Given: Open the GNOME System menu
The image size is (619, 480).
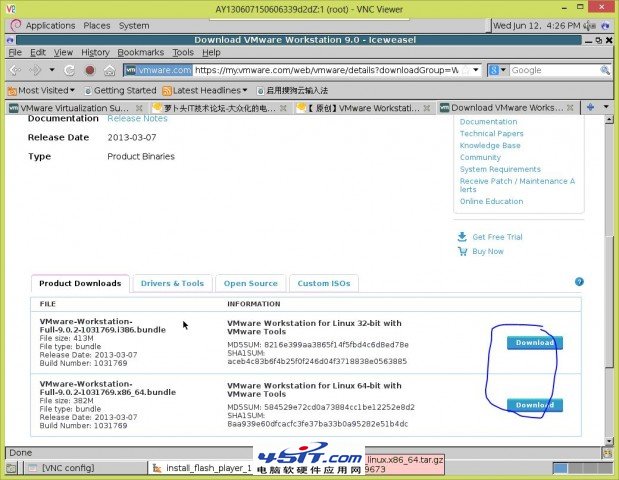Looking at the screenshot, I should tap(134, 26).
